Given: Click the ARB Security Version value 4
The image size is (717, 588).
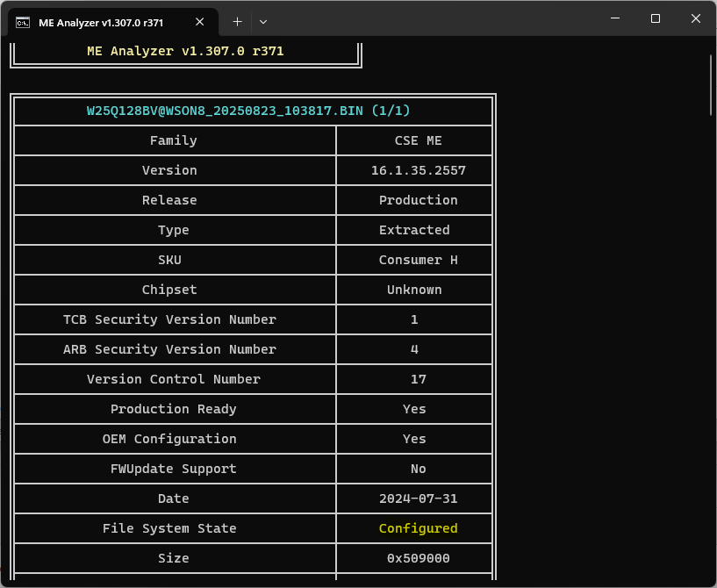Looking at the screenshot, I should coord(414,349).
